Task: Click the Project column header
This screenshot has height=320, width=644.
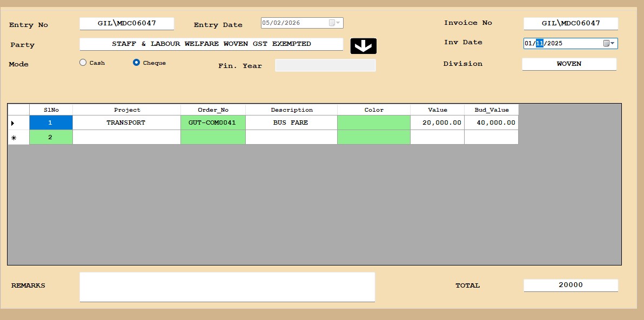Action: click(126, 110)
